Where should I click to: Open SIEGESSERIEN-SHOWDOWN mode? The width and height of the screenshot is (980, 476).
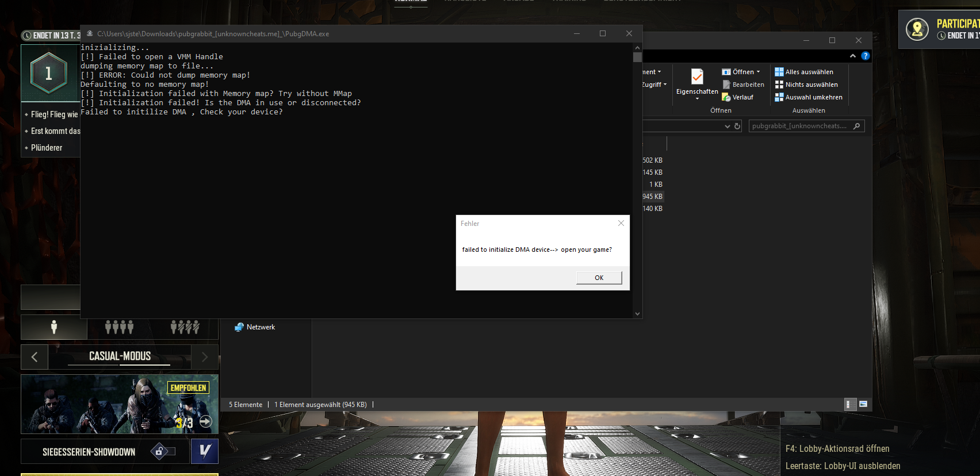coord(89,452)
